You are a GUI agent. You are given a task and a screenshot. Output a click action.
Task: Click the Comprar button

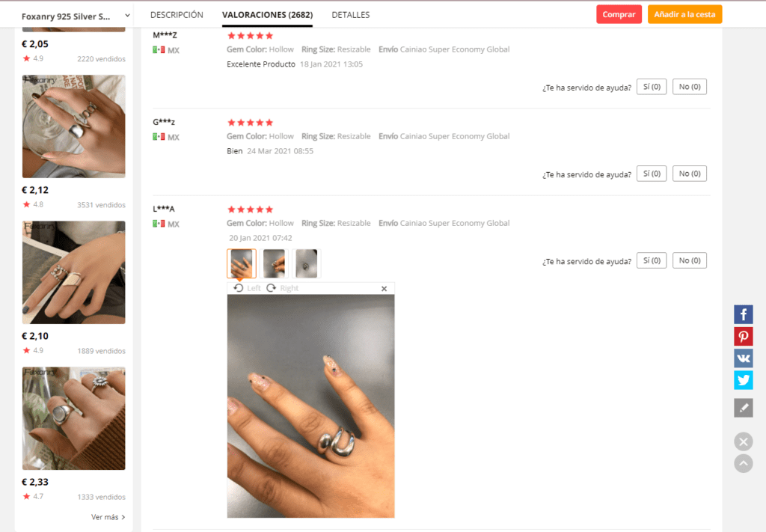pos(619,14)
